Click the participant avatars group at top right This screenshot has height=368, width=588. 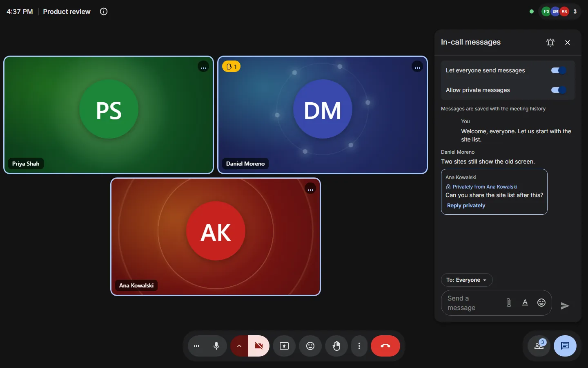(559, 11)
